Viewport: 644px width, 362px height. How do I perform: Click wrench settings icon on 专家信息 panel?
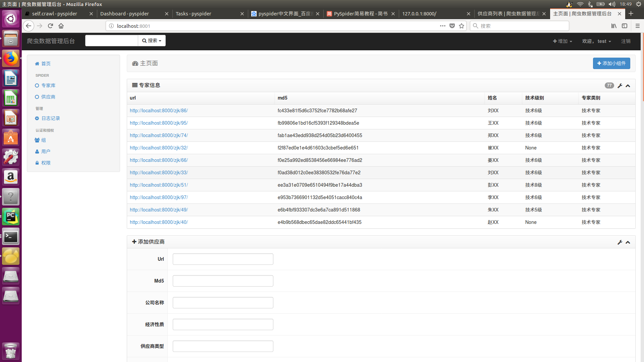pyautogui.click(x=620, y=86)
